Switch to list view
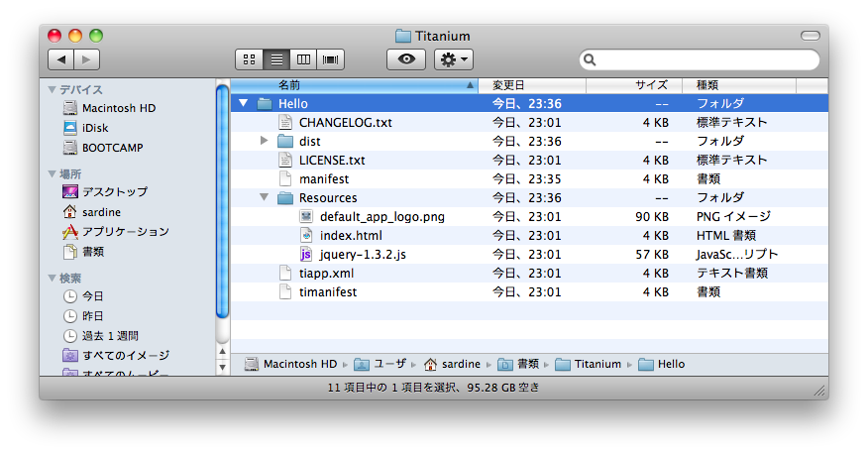 click(276, 59)
